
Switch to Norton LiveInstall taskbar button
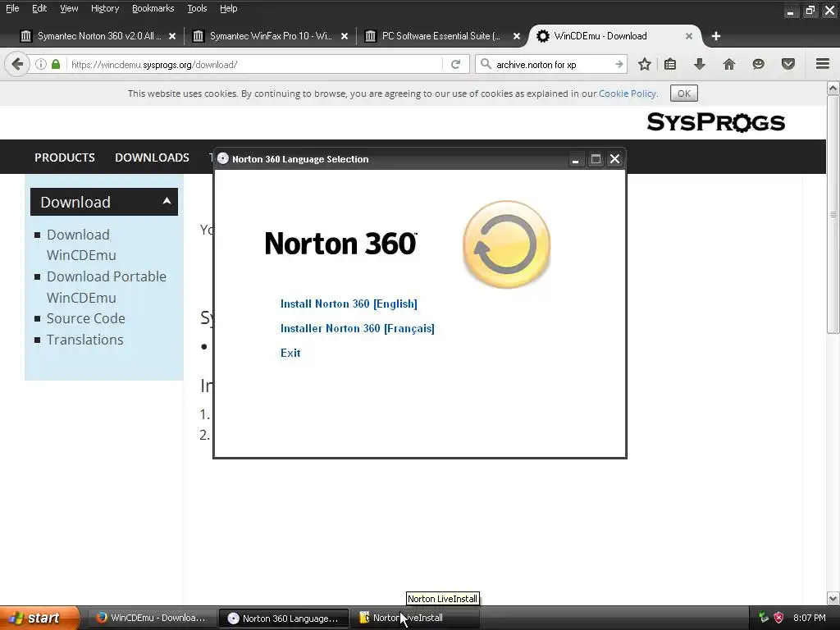coord(414,618)
